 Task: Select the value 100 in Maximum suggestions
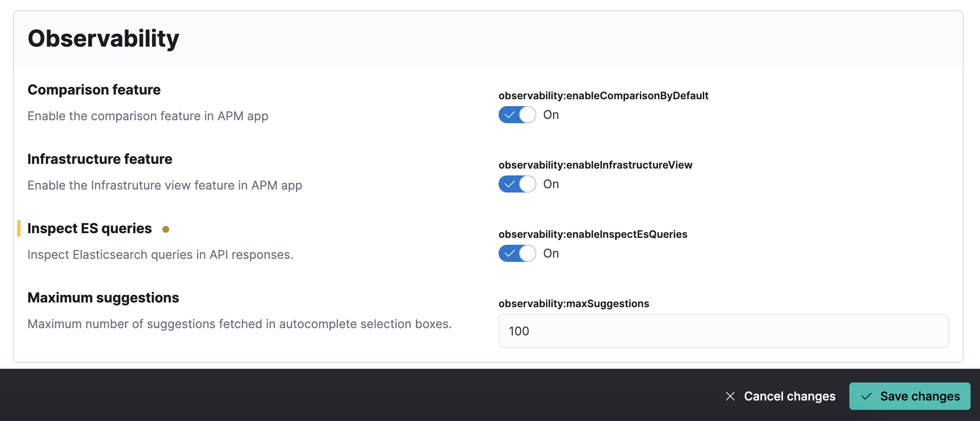click(519, 331)
